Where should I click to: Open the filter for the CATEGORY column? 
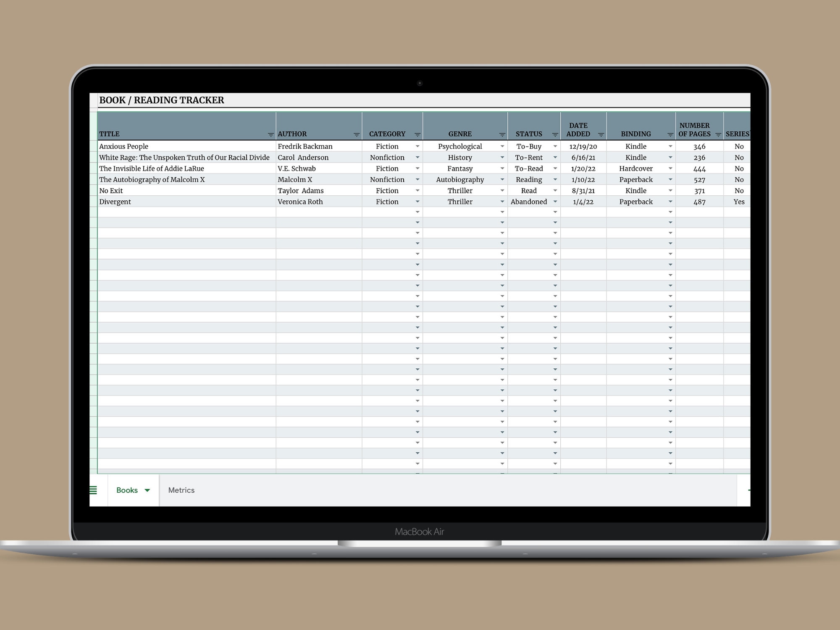(x=417, y=134)
